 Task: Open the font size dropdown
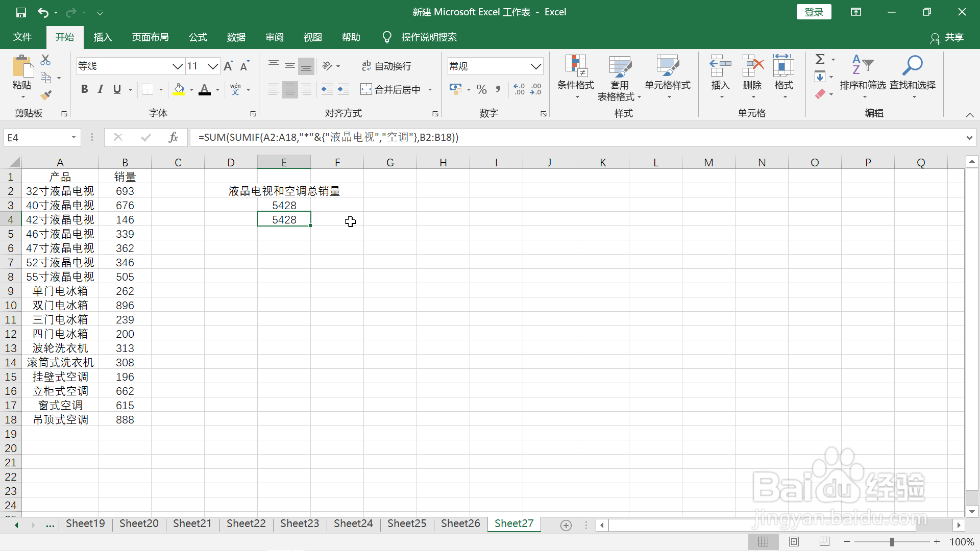pos(213,66)
